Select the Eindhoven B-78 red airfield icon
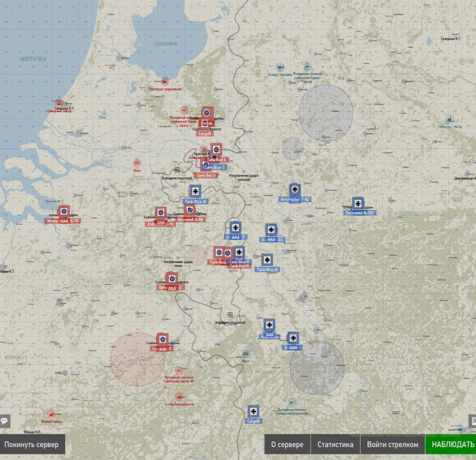The image size is (476, 460). (x=161, y=213)
